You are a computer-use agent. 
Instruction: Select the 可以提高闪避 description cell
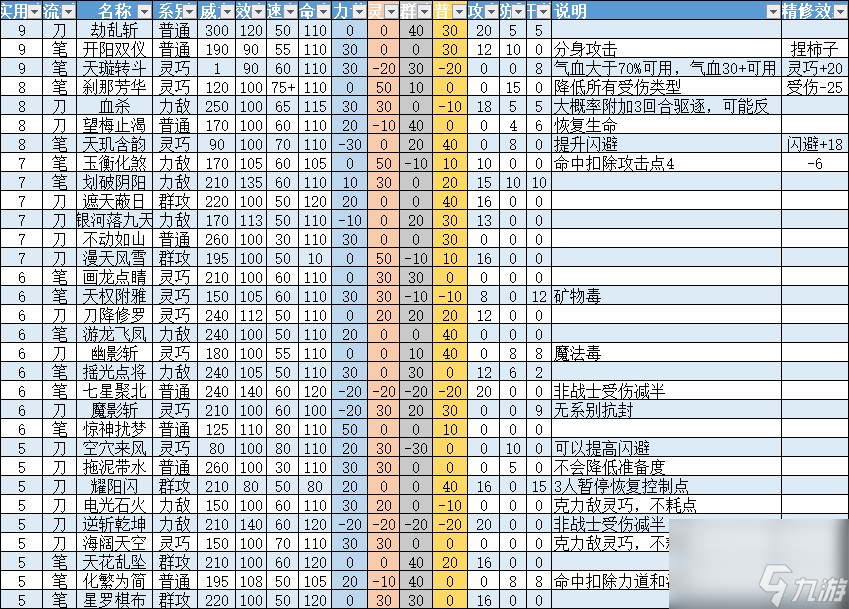(x=666, y=448)
